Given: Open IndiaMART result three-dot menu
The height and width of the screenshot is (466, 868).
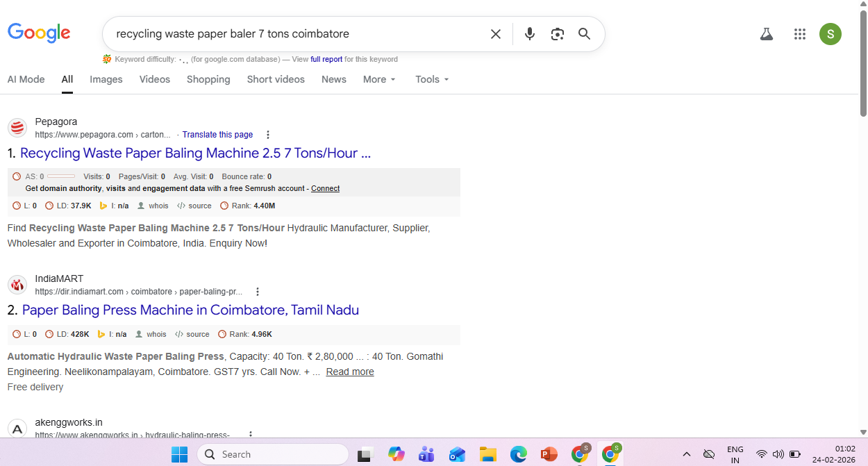Looking at the screenshot, I should 258,292.
